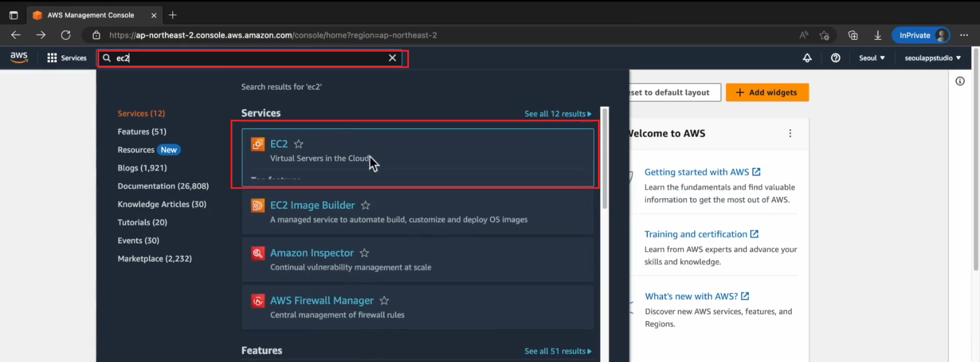This screenshot has height=362, width=980.
Task: Open browser Collections icon
Action: click(853, 35)
